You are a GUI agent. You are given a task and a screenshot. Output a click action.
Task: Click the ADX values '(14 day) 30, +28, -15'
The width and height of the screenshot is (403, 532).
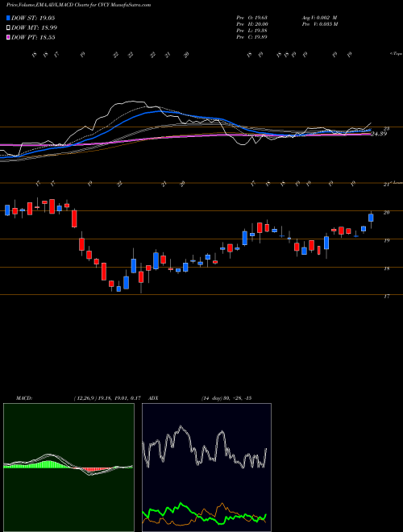coord(226,398)
